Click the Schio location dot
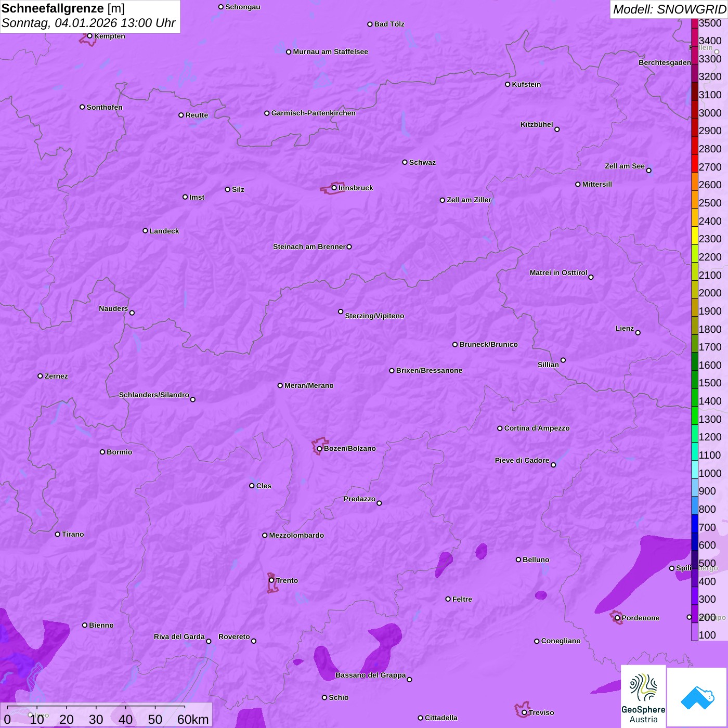 click(324, 697)
